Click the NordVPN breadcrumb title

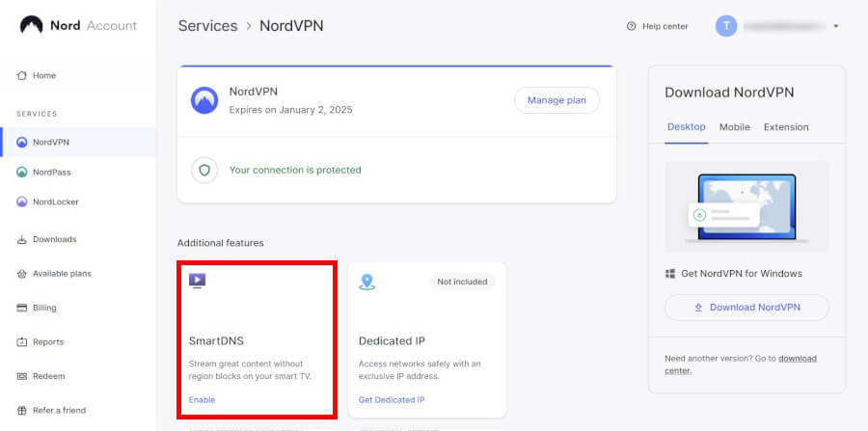coord(291,26)
